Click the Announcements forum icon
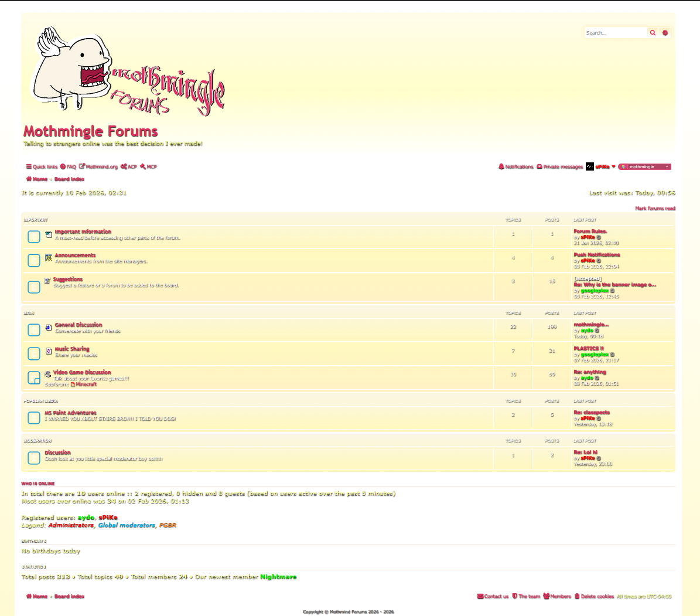Viewport: 700px width, 616px height. click(x=49, y=258)
